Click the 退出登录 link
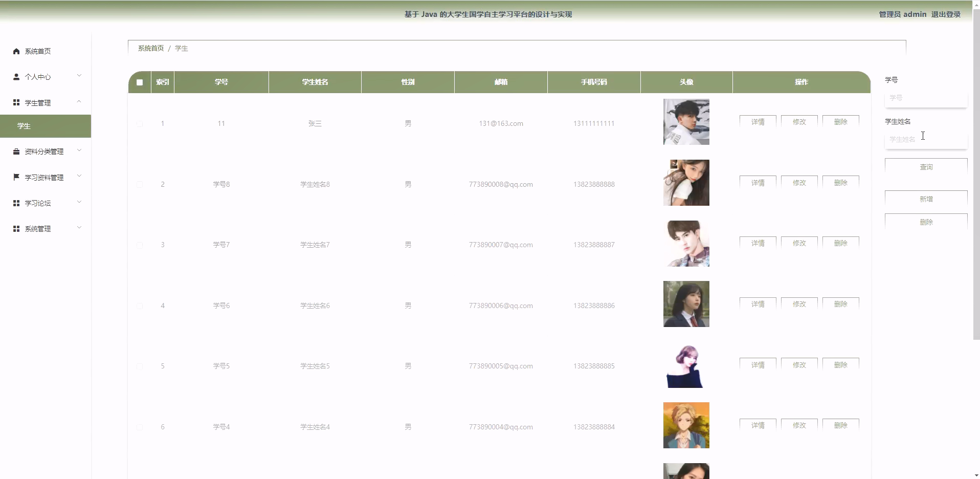 pyautogui.click(x=946, y=14)
